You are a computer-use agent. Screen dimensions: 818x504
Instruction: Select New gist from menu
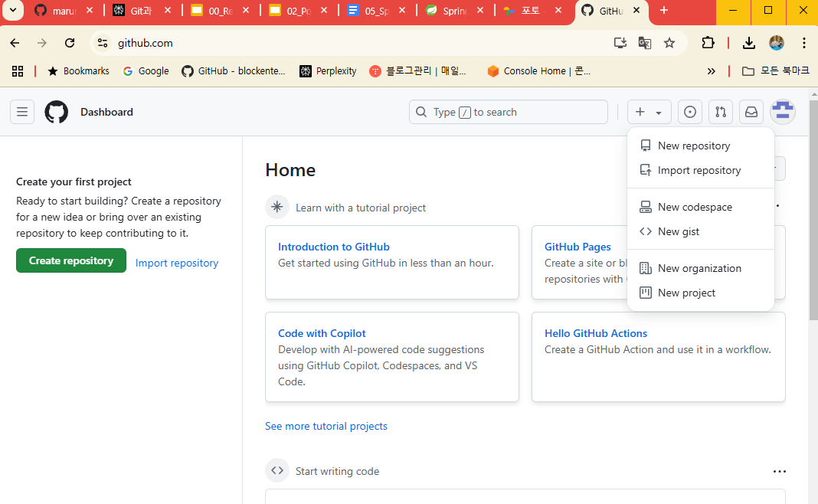(701, 231)
